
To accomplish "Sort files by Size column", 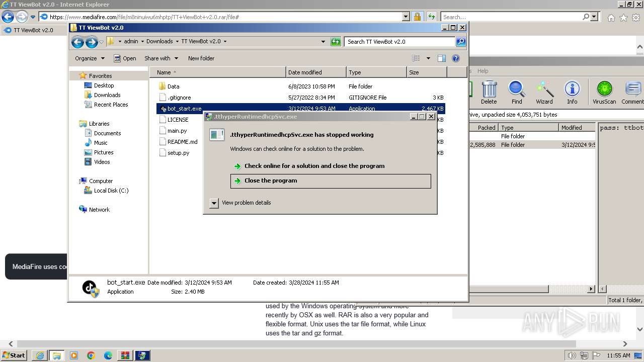I will point(427,72).
